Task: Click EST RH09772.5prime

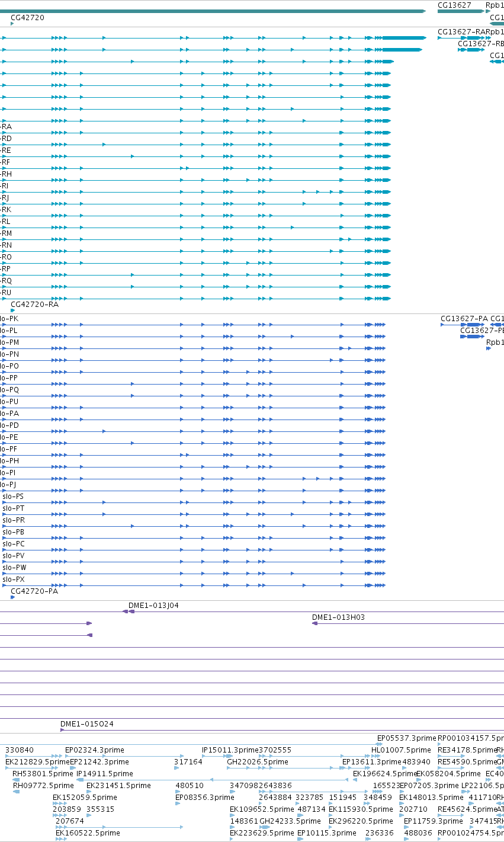Action: click(x=43, y=786)
